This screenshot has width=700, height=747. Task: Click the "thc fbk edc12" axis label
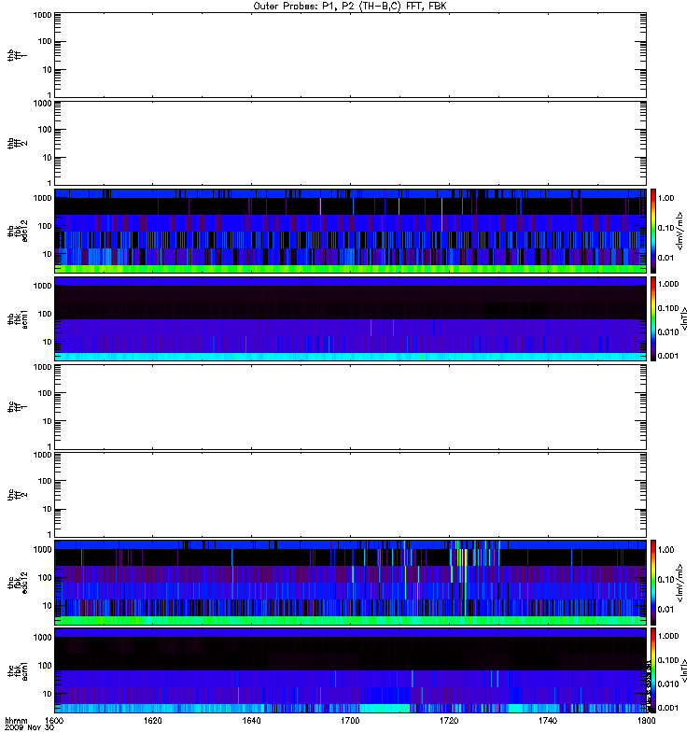[x=17, y=582]
